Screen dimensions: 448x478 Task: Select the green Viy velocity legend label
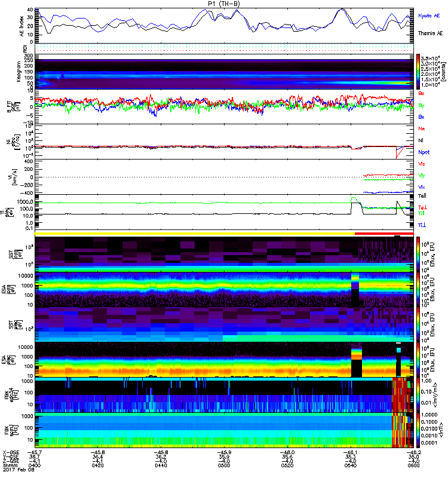(x=421, y=176)
